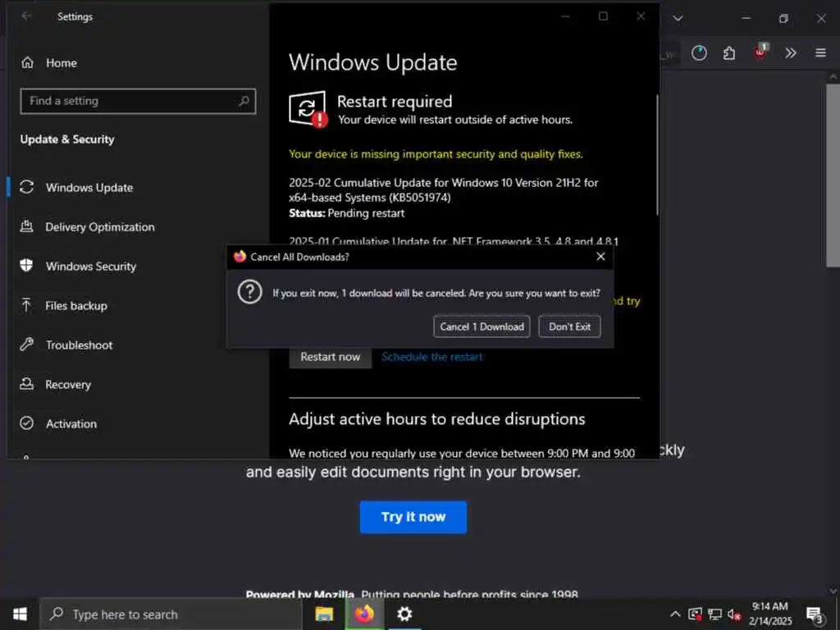Open the notification center icon

point(815,615)
